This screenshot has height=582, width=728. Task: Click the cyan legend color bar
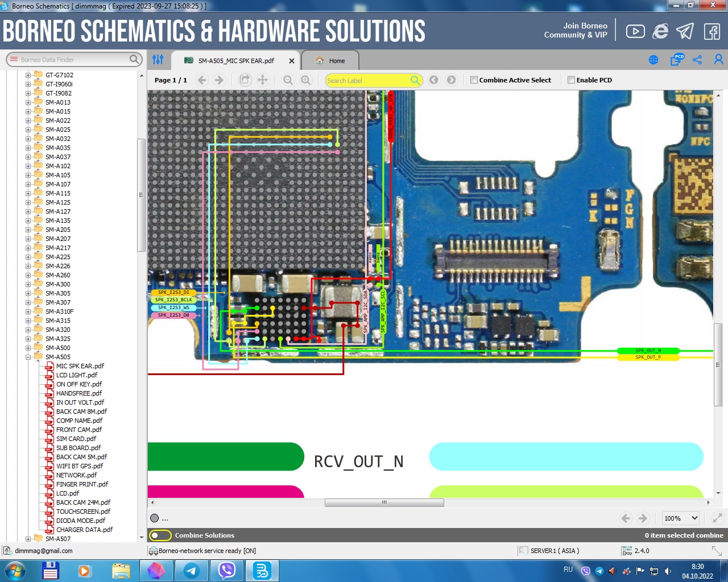point(566,456)
